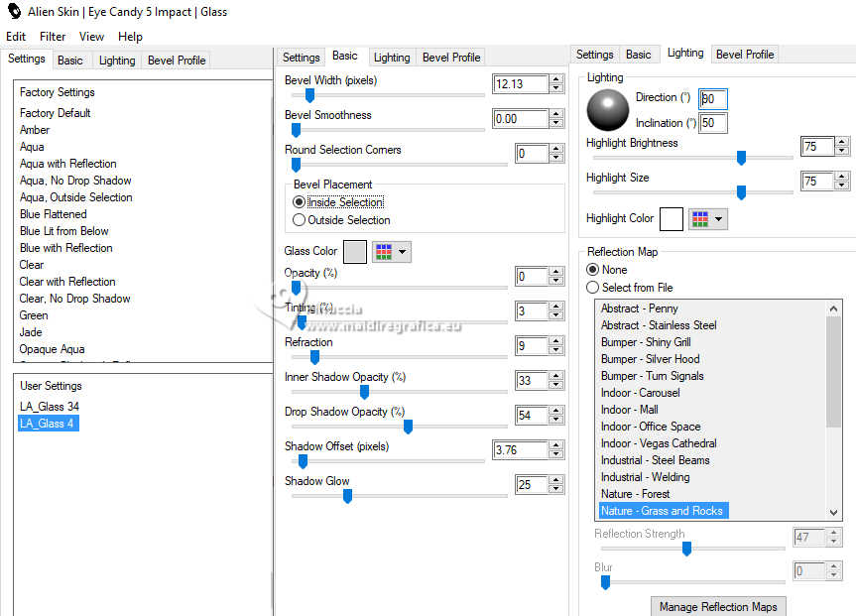Click the Inclination degrees input field

click(x=713, y=123)
